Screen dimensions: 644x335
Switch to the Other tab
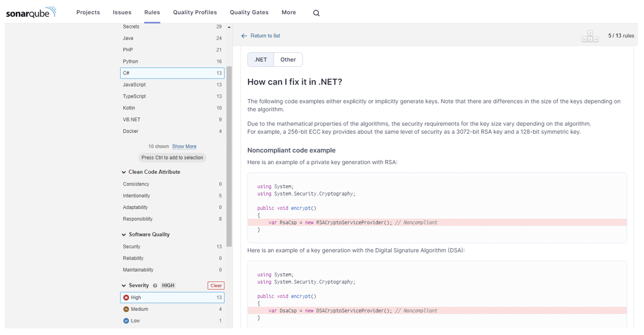(288, 60)
